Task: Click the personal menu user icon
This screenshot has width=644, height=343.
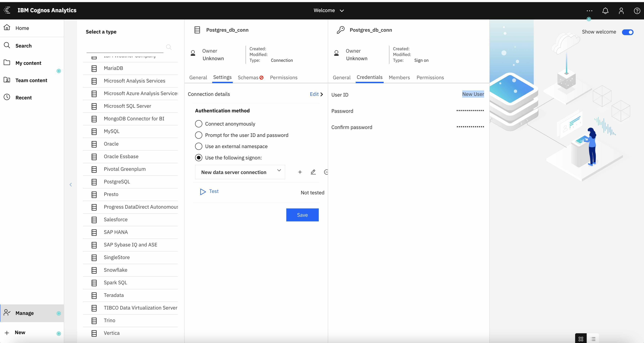Action: (621, 11)
